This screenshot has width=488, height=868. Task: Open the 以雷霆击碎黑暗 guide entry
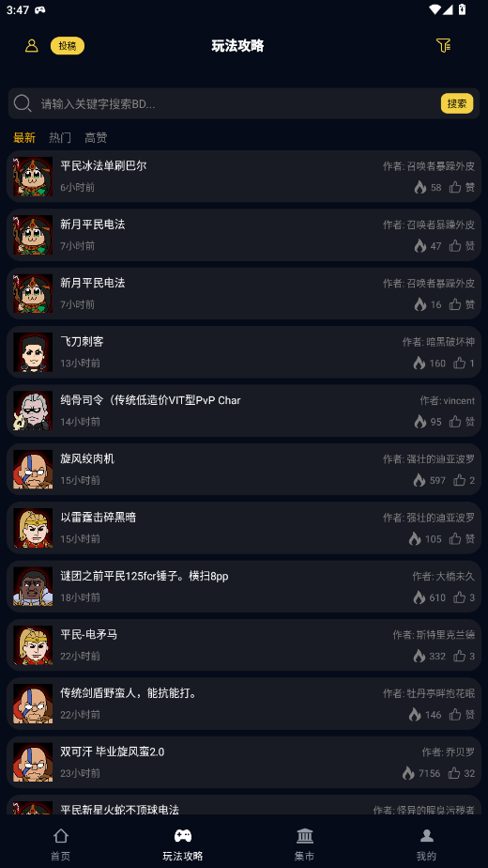point(244,528)
